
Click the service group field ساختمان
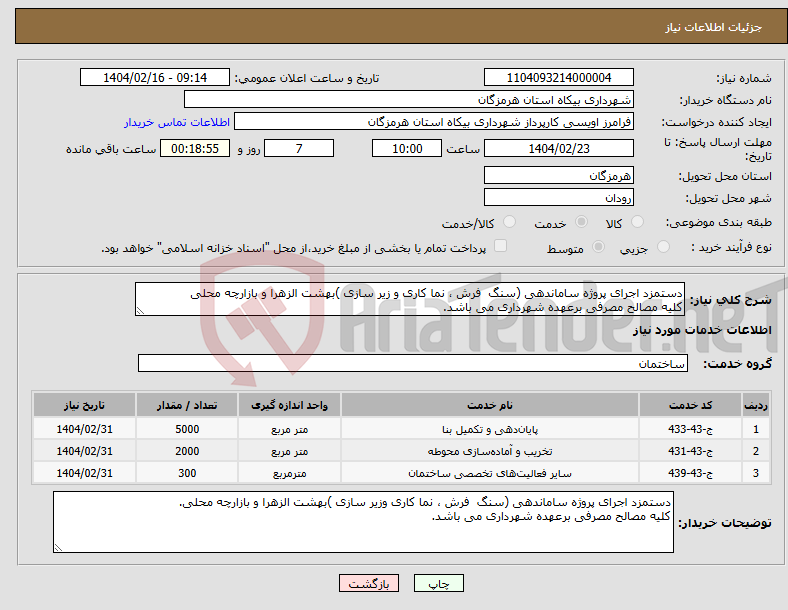(x=413, y=363)
